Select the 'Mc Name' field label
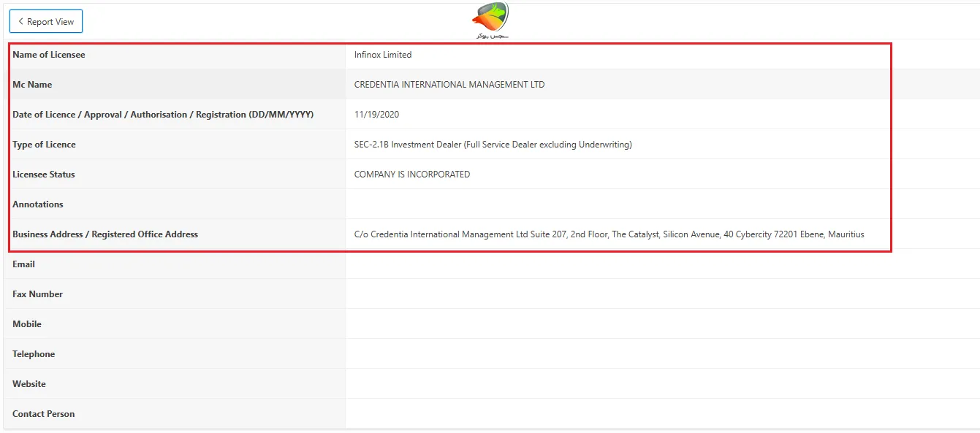Image resolution: width=980 pixels, height=433 pixels. click(32, 85)
